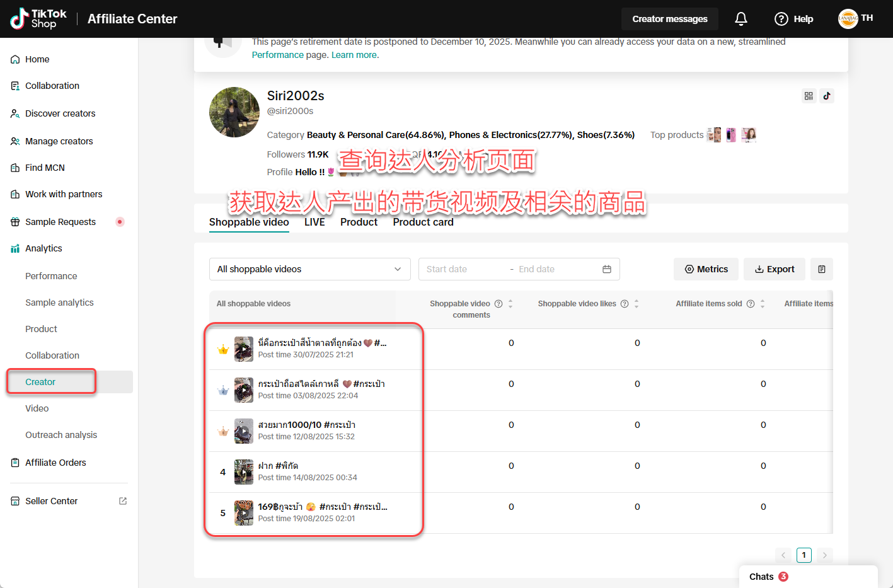Sort by Shoppable video comments arrows
Viewport: 893px width, 588px height.
point(510,304)
